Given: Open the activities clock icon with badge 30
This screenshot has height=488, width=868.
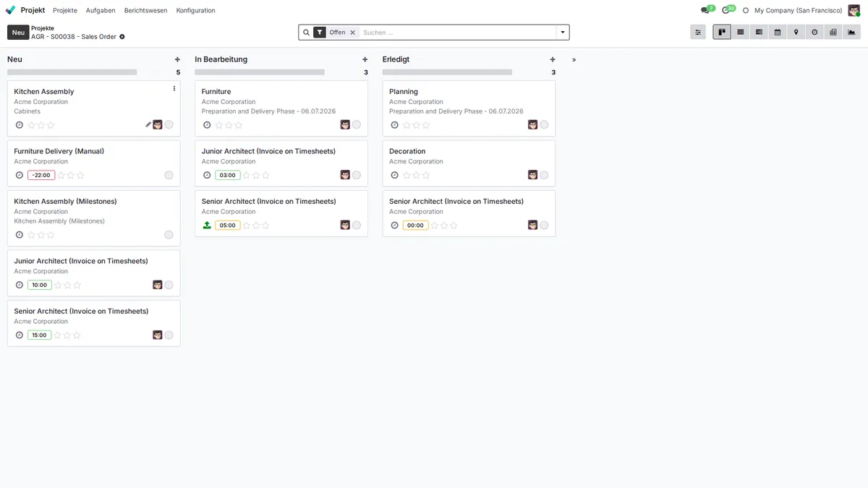Looking at the screenshot, I should click(728, 10).
